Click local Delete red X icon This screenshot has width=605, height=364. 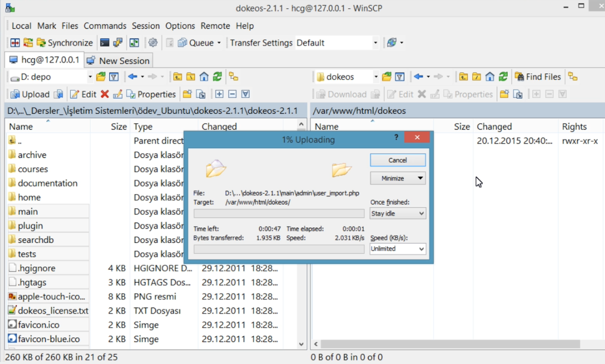[x=105, y=94]
